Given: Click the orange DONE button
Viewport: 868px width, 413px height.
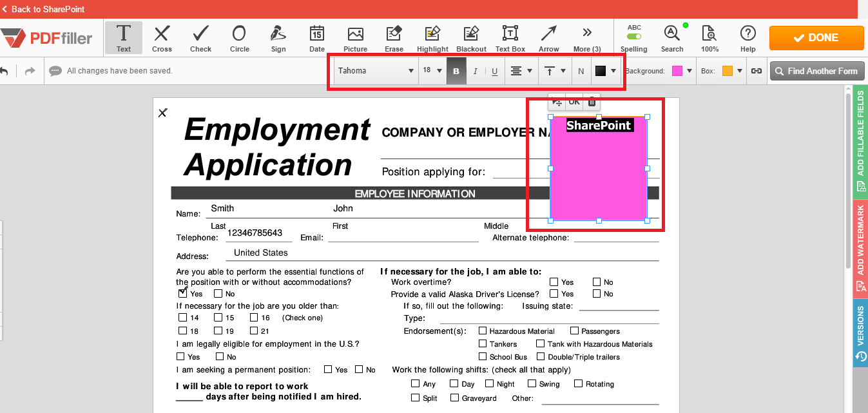Looking at the screenshot, I should [x=816, y=38].
